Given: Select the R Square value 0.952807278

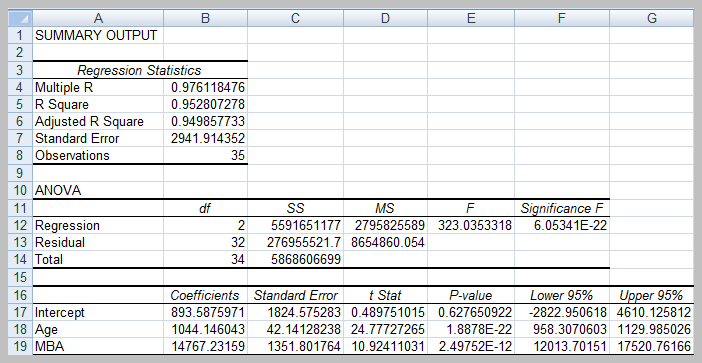Looking at the screenshot, I should [x=205, y=104].
